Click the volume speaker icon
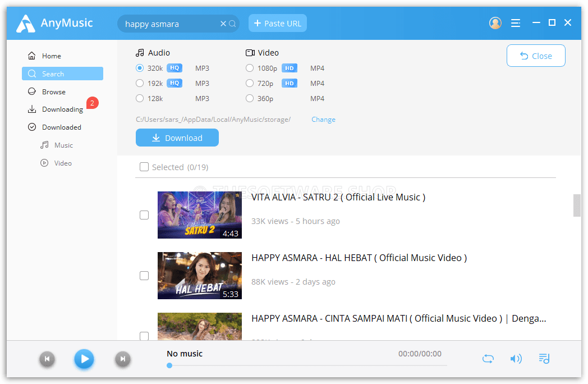Image resolution: width=588 pixels, height=384 pixels. tap(516, 359)
